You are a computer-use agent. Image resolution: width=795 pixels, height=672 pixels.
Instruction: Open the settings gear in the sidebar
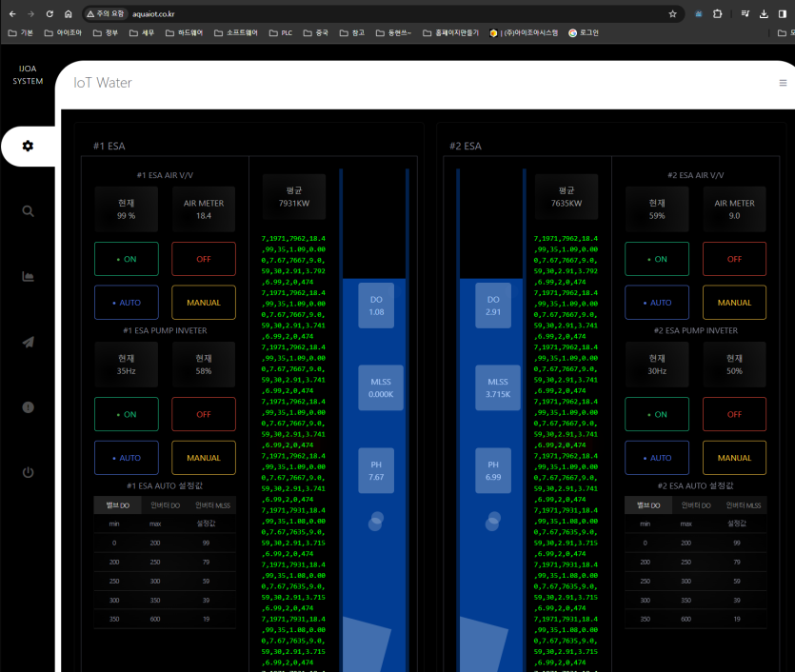(28, 146)
